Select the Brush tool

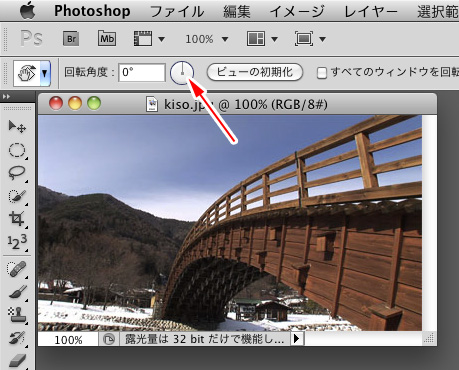pyautogui.click(x=17, y=292)
